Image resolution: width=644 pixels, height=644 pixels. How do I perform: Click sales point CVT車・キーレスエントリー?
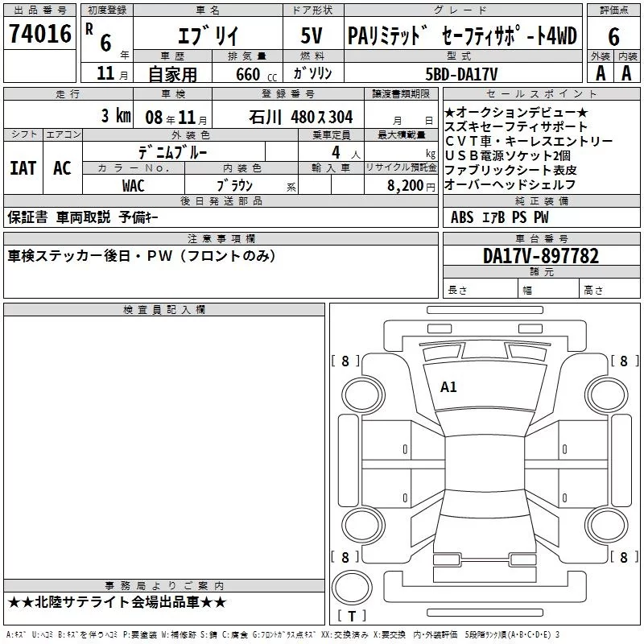529,141
